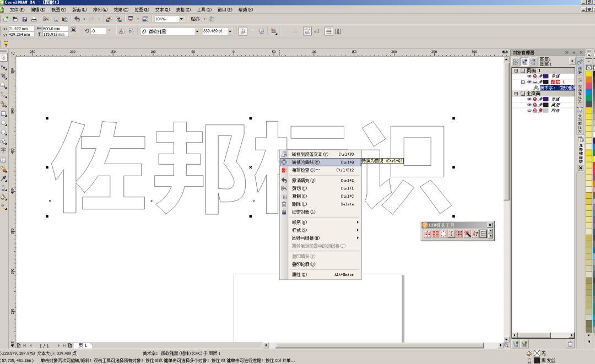Choose 复制 in the context menu
The height and width of the screenshot is (364, 595).
(x=321, y=196)
